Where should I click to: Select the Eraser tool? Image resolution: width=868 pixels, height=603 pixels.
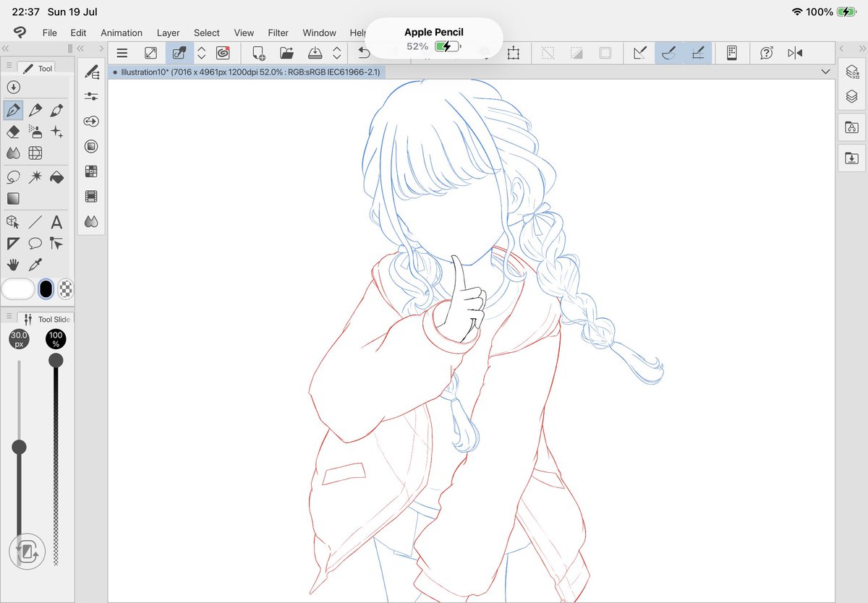tap(12, 132)
